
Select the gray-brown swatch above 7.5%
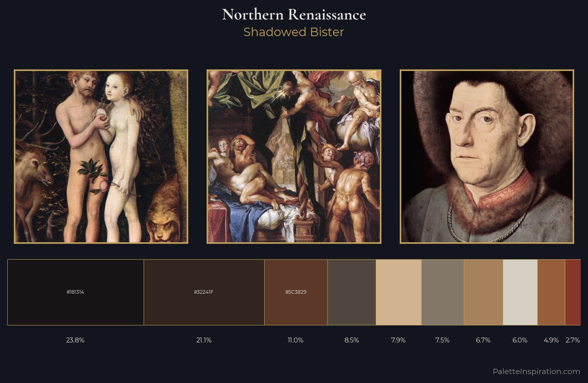tap(443, 292)
